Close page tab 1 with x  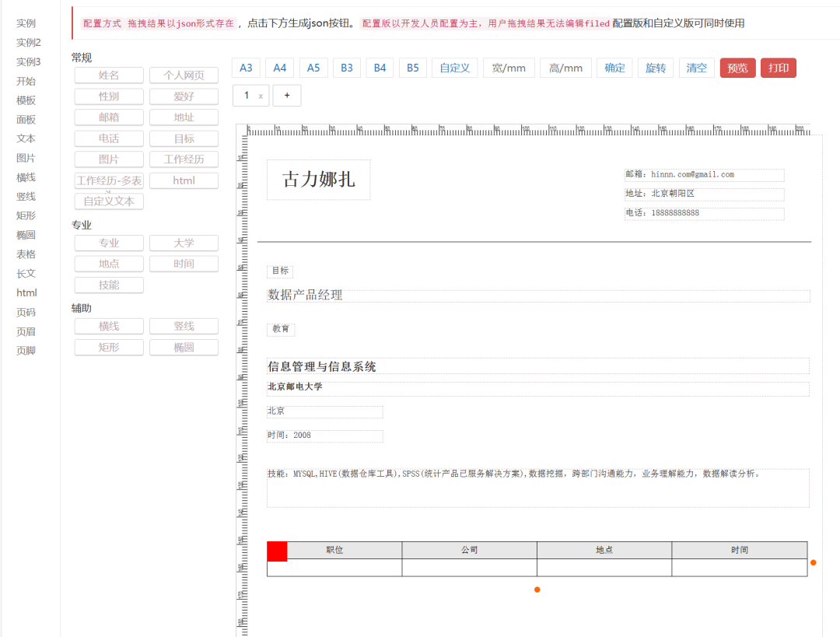point(261,96)
